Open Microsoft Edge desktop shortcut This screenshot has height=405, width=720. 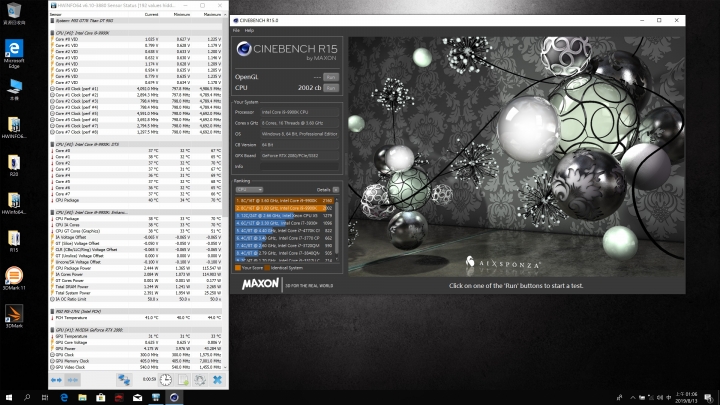click(x=14, y=54)
